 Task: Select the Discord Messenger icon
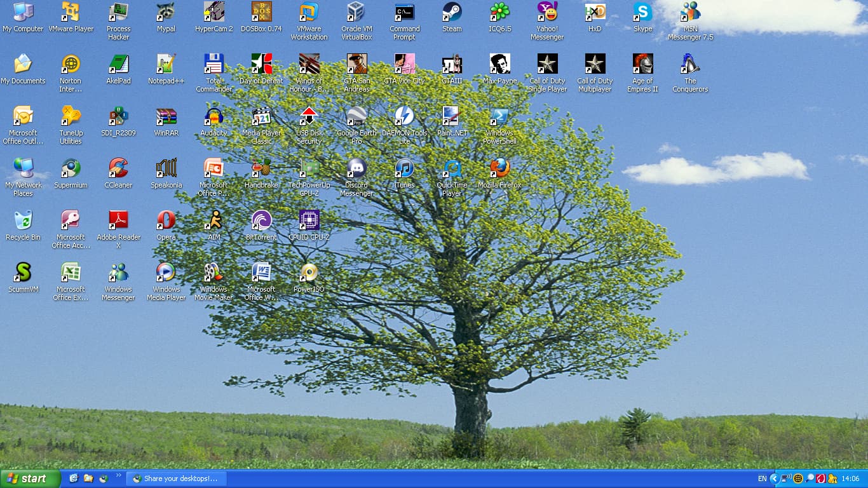(356, 168)
